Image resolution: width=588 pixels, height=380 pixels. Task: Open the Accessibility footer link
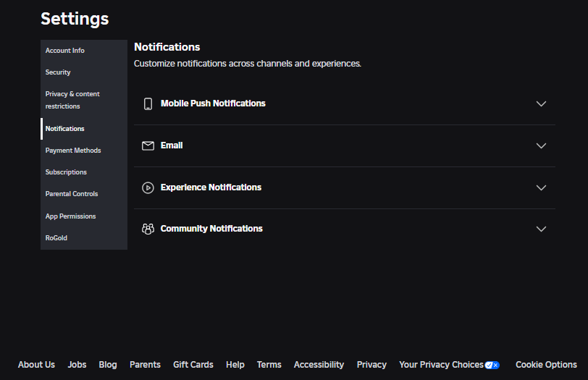click(x=319, y=365)
